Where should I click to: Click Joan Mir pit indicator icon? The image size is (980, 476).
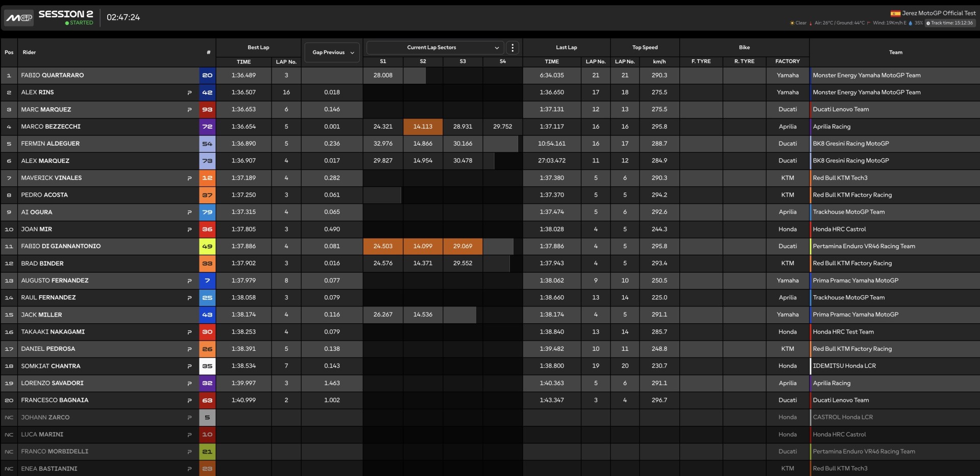click(189, 229)
